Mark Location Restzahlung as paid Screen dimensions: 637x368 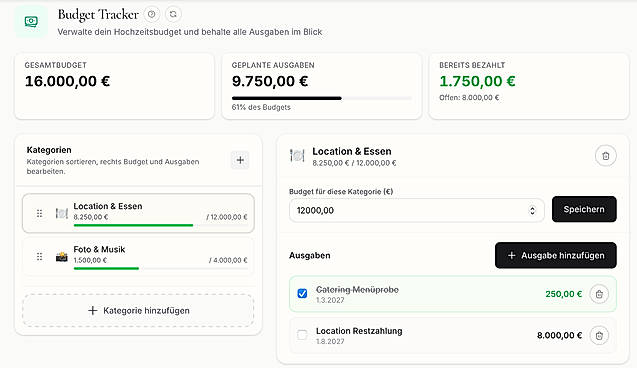point(302,335)
